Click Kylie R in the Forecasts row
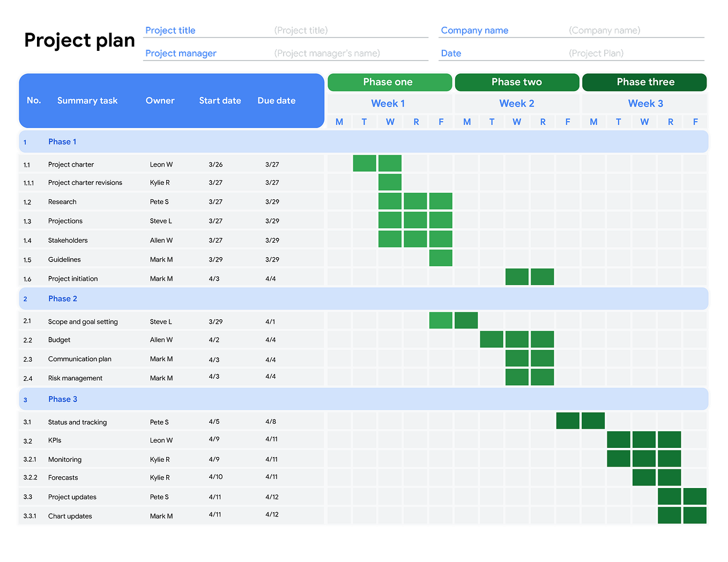Viewport: 728px width, 562px height. [x=160, y=477]
